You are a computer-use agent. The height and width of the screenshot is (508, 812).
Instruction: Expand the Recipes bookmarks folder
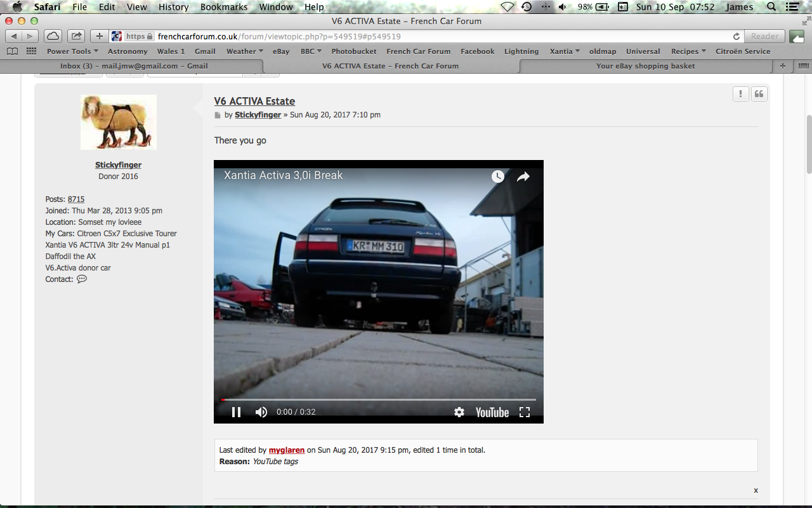coord(688,51)
